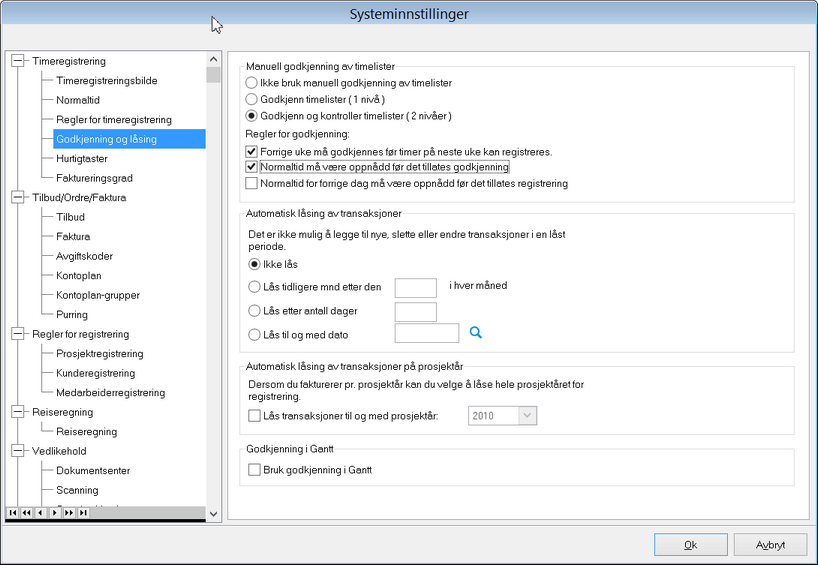
Task: Click day-of-month field for monthly lock
Action: (416, 288)
